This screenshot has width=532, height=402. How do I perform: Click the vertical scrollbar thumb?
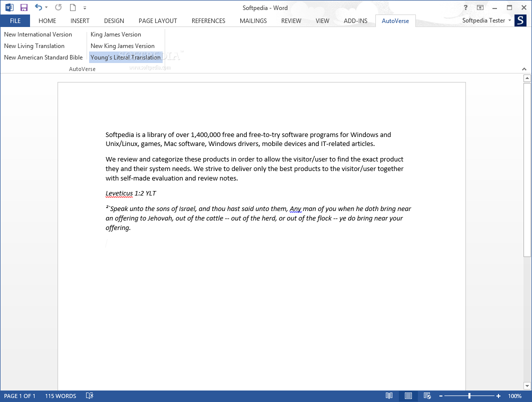click(x=527, y=169)
